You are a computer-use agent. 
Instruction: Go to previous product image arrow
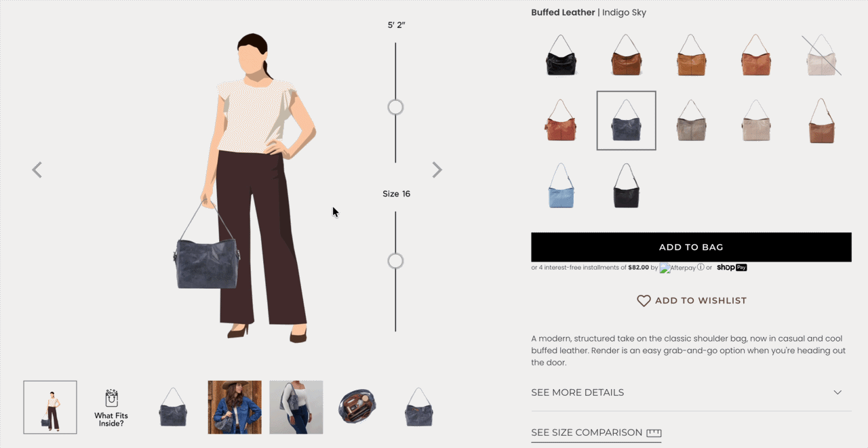click(37, 170)
